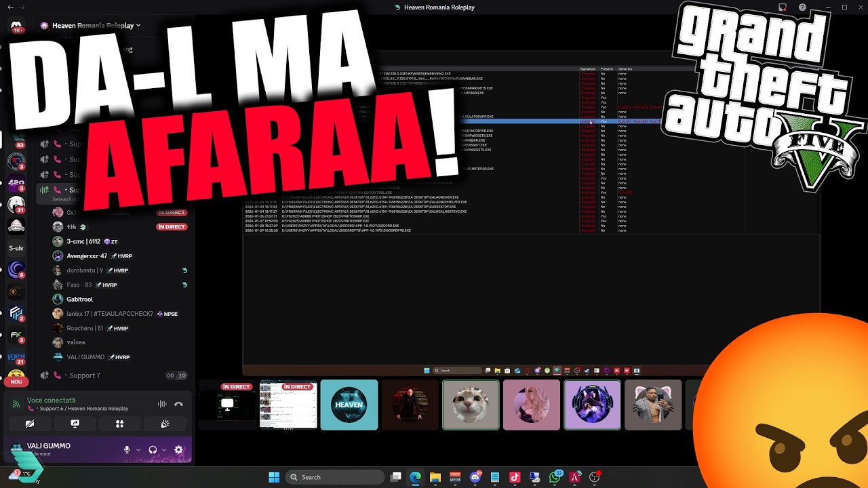Open TikTok app from taskbar
The width and height of the screenshot is (868, 488).
[515, 477]
